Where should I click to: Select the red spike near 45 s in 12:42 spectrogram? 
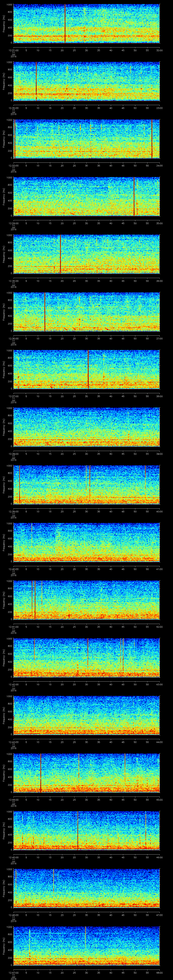(x=123, y=654)
